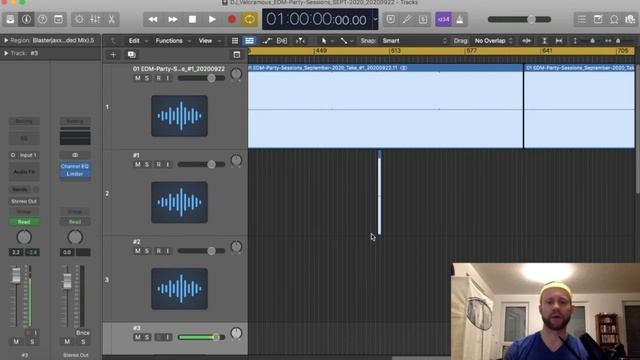This screenshot has height=360, width=640.
Task: Open the Note Pads icon
Action: click(x=598, y=19)
